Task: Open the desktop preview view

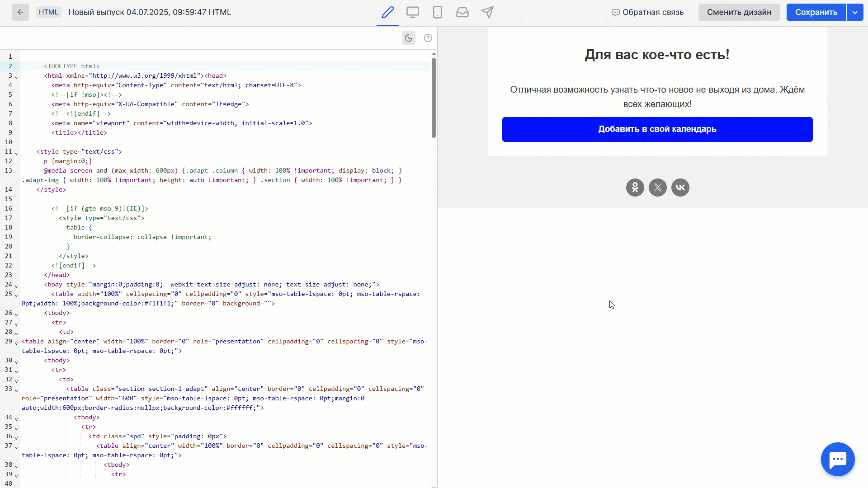Action: (413, 12)
